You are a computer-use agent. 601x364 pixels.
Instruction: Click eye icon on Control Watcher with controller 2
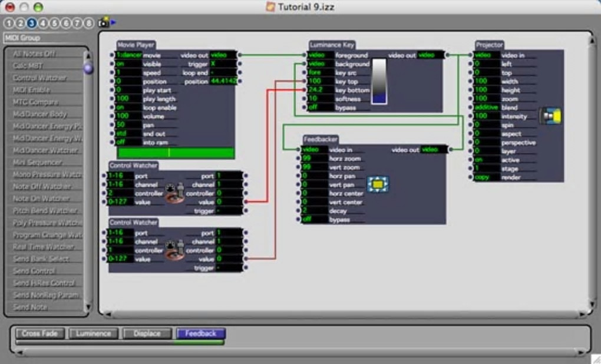pyautogui.click(x=174, y=193)
